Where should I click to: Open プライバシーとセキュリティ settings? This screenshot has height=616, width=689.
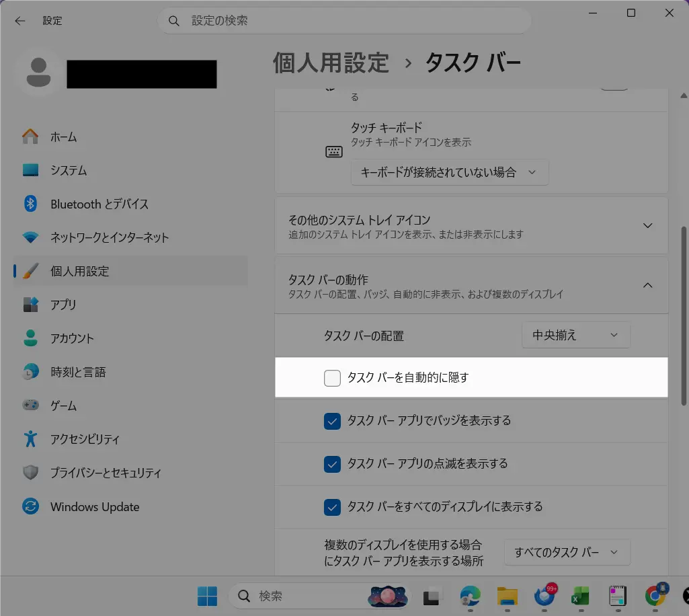click(x=106, y=473)
